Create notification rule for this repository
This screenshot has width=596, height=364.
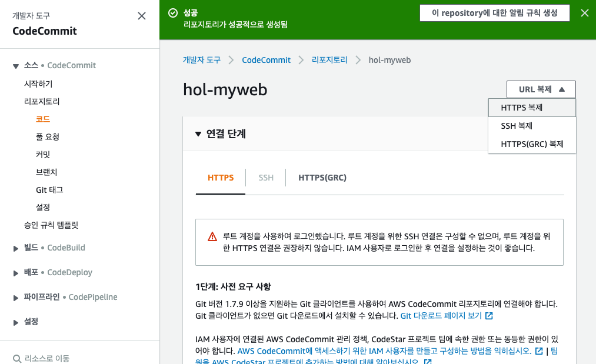click(x=495, y=13)
